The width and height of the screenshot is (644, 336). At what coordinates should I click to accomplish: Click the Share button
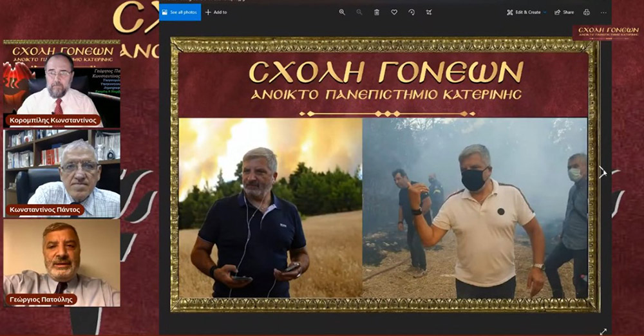564,12
